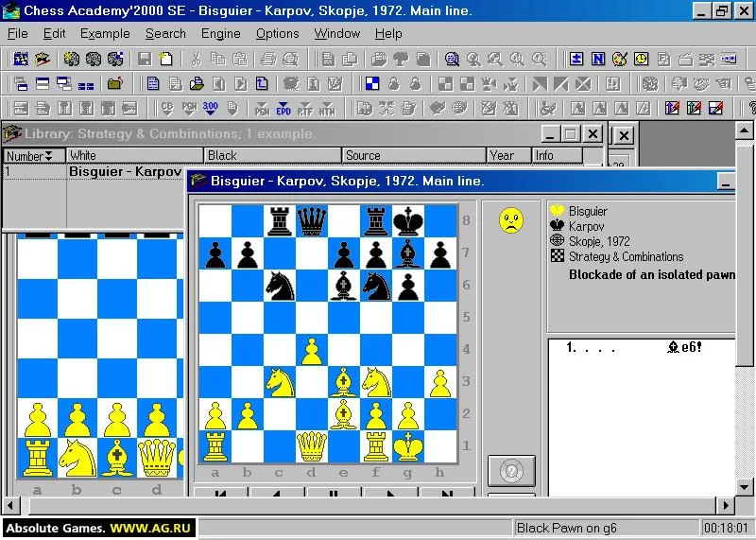Image resolution: width=756 pixels, height=540 pixels.
Task: Click the HTM export icon
Action: point(327,108)
